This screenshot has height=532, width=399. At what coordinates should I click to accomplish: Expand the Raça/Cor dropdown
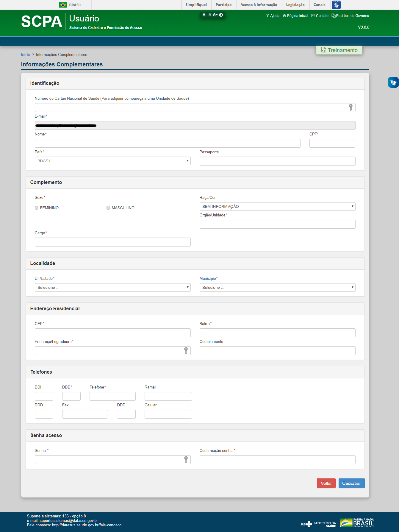click(277, 206)
